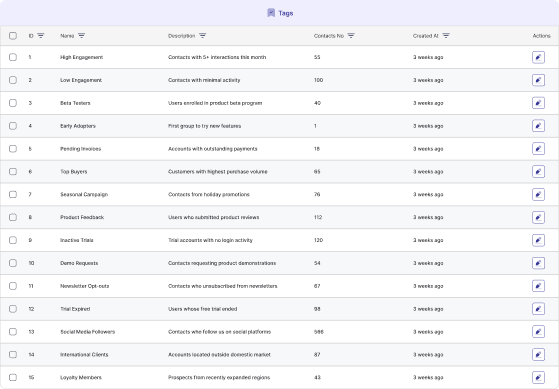Check the Social Media Followers row checkbox
This screenshot has height=389, width=559.
pyautogui.click(x=13, y=332)
